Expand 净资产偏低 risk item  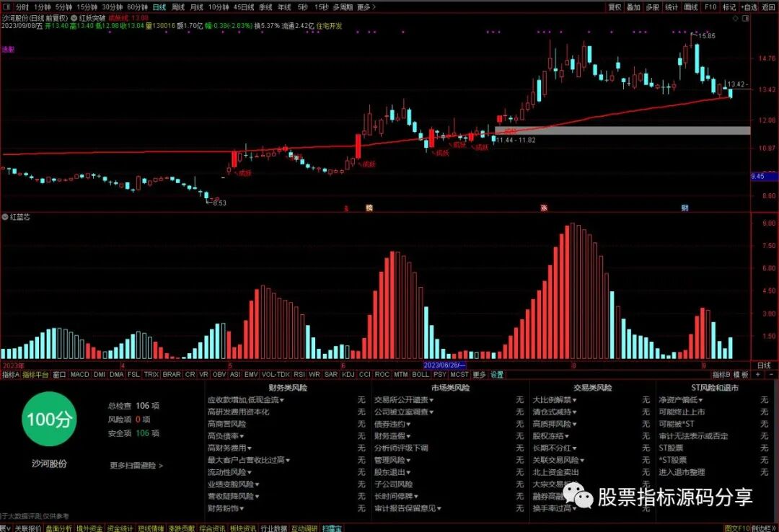click(x=681, y=400)
